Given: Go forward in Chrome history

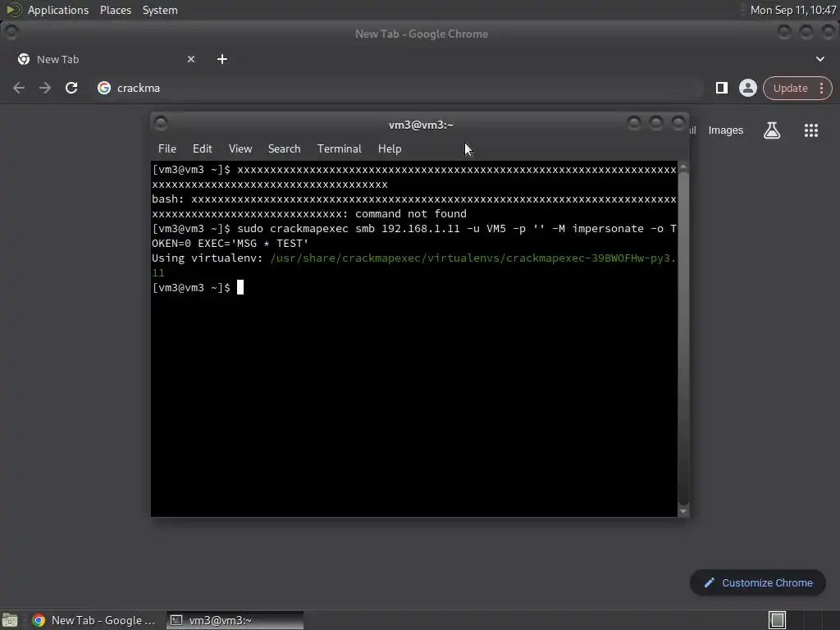Looking at the screenshot, I should point(45,88).
